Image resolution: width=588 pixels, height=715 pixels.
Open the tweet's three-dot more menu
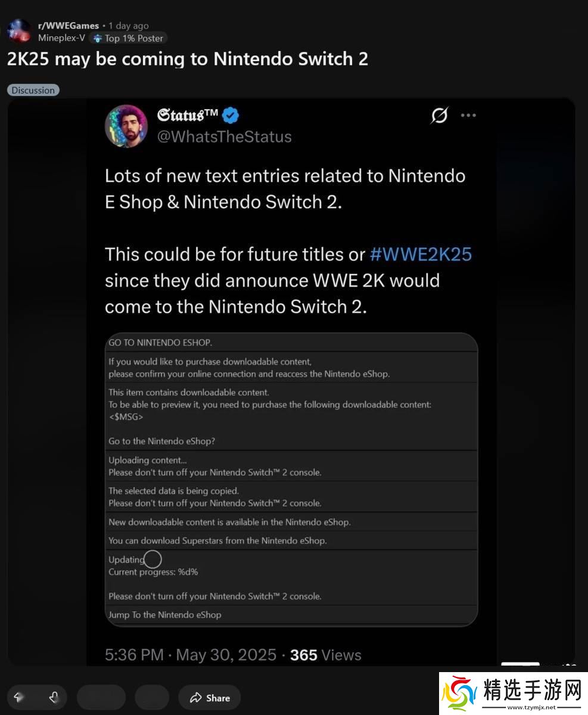tap(468, 116)
